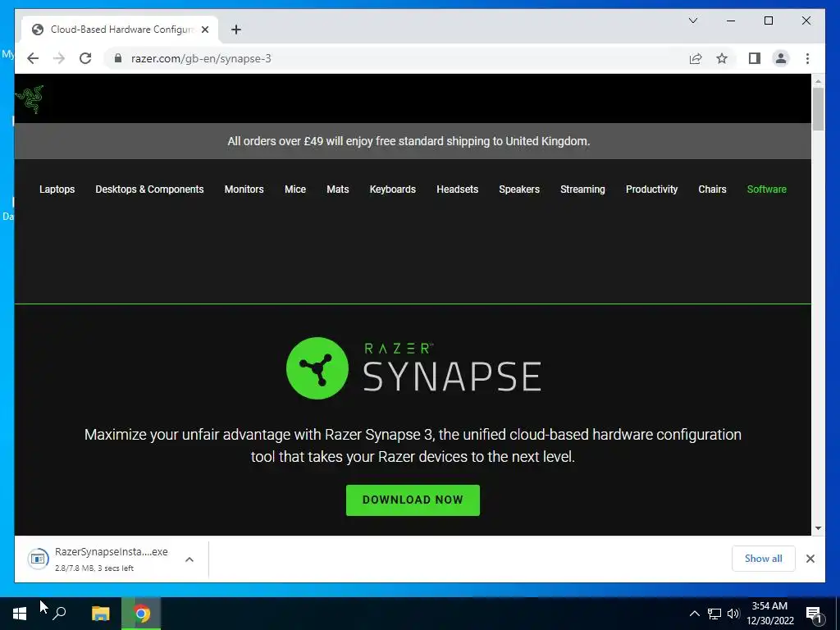Share this page from the address bar
840x630 pixels.
(x=696, y=58)
